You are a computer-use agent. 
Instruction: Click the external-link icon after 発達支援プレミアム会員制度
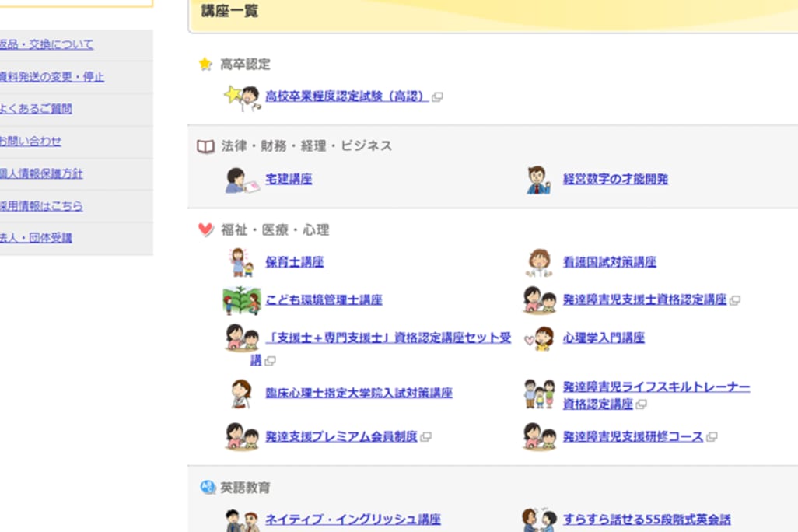425,437
